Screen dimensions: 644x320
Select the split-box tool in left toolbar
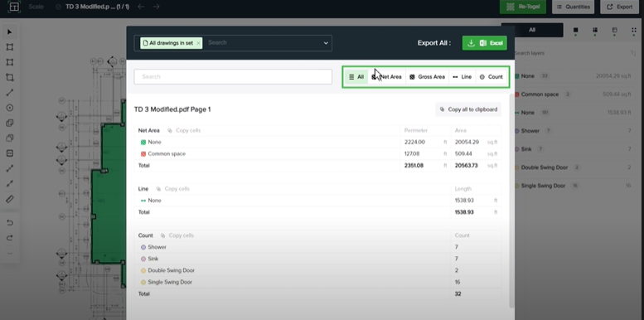coord(10,153)
